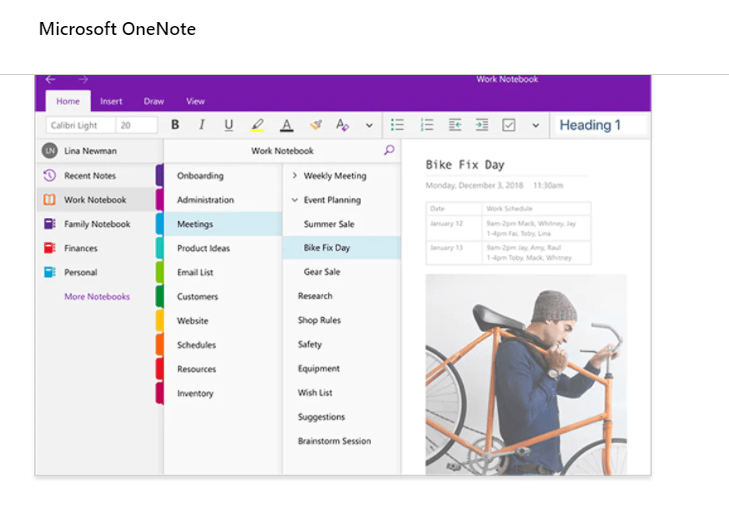729x527 pixels.
Task: Switch to the Insert tab
Action: (x=111, y=101)
